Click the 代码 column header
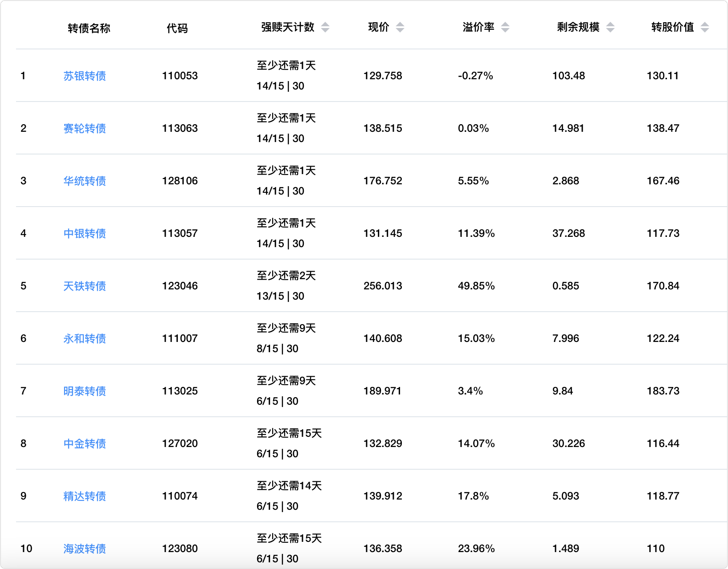 tap(177, 28)
